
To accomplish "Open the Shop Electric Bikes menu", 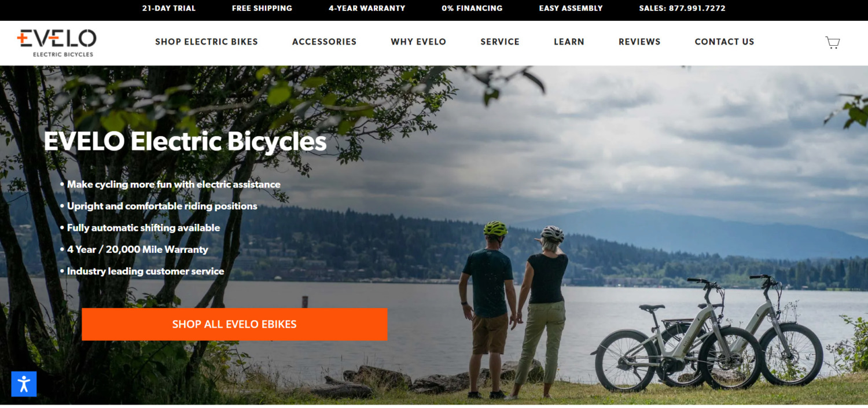I will [x=207, y=42].
